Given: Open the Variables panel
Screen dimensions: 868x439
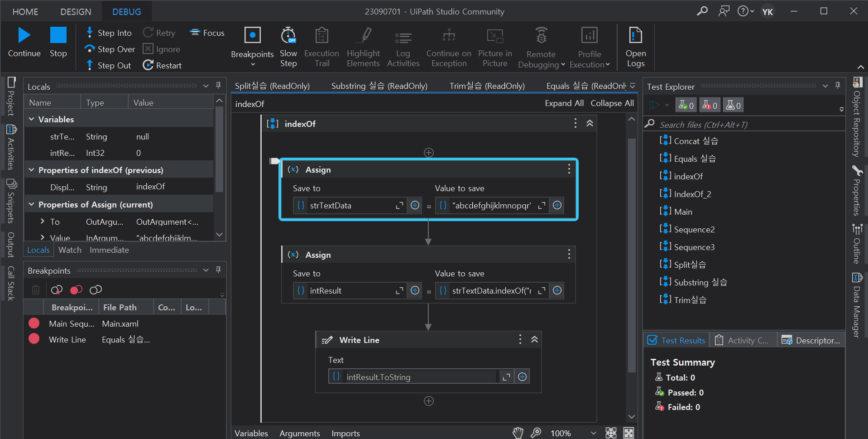Looking at the screenshot, I should pyautogui.click(x=251, y=433).
